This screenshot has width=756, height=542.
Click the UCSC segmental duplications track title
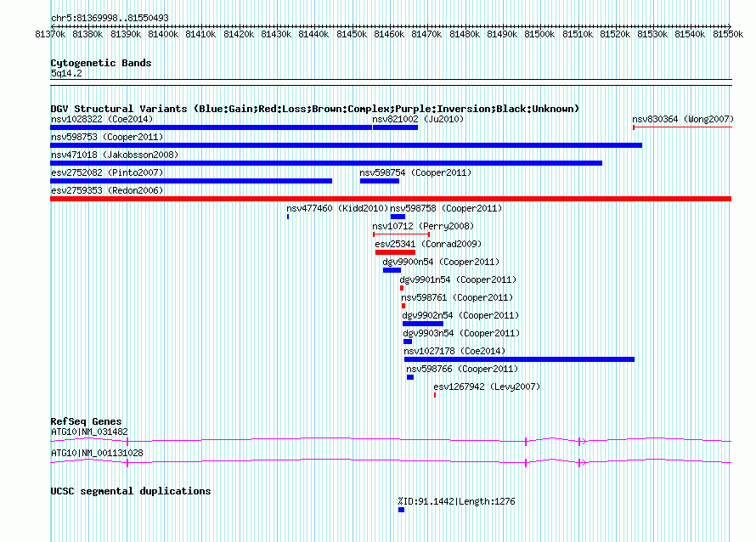click(x=131, y=491)
